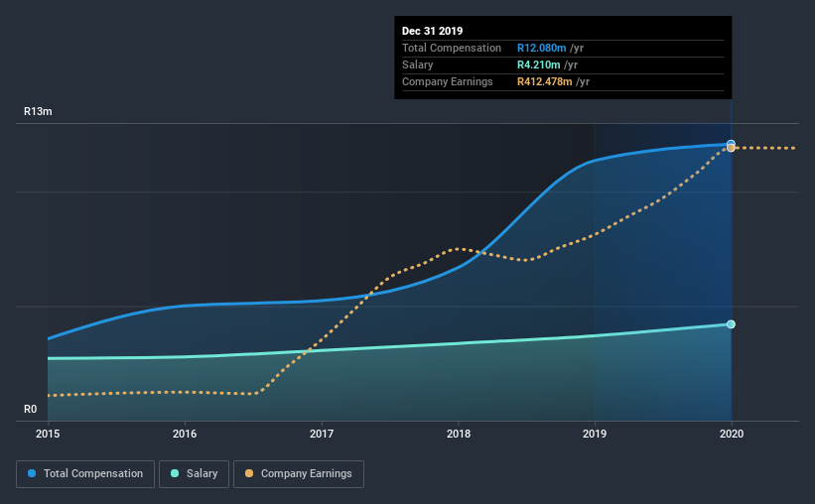This screenshot has height=504, width=815.
Task: Click the 2017 x-axis label
Action: click(322, 434)
